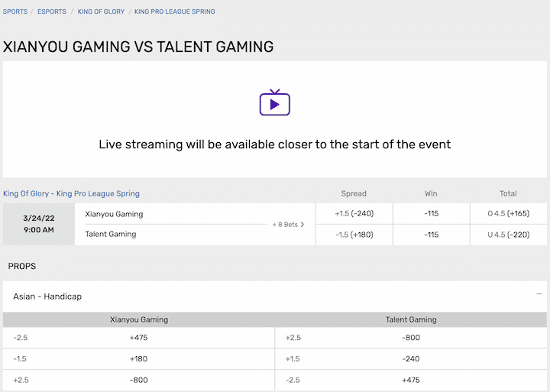Viewport: 550px width, 392px height.
Task: Open the SPORTS breadcrumb link
Action: (15, 11)
